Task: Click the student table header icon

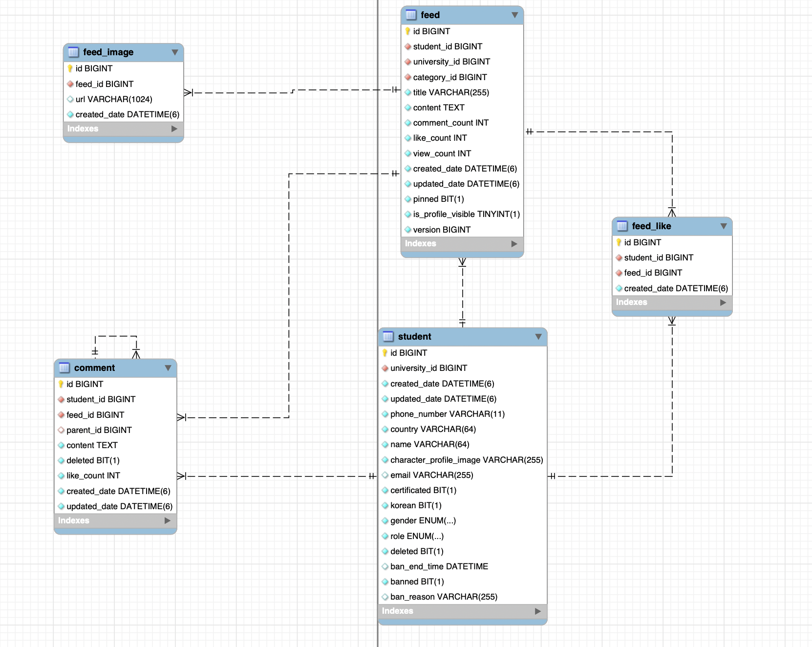Action: (x=388, y=337)
